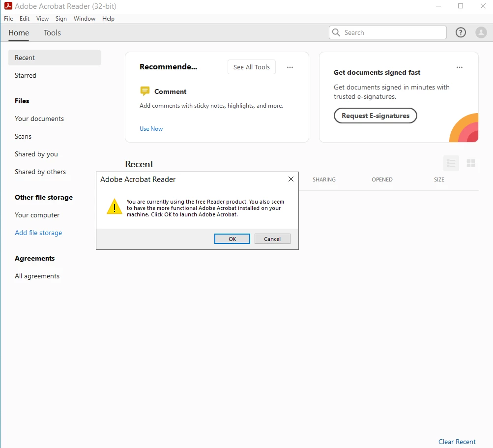The height and width of the screenshot is (448, 493).
Task: Click the Add file storage link
Action: click(x=38, y=233)
